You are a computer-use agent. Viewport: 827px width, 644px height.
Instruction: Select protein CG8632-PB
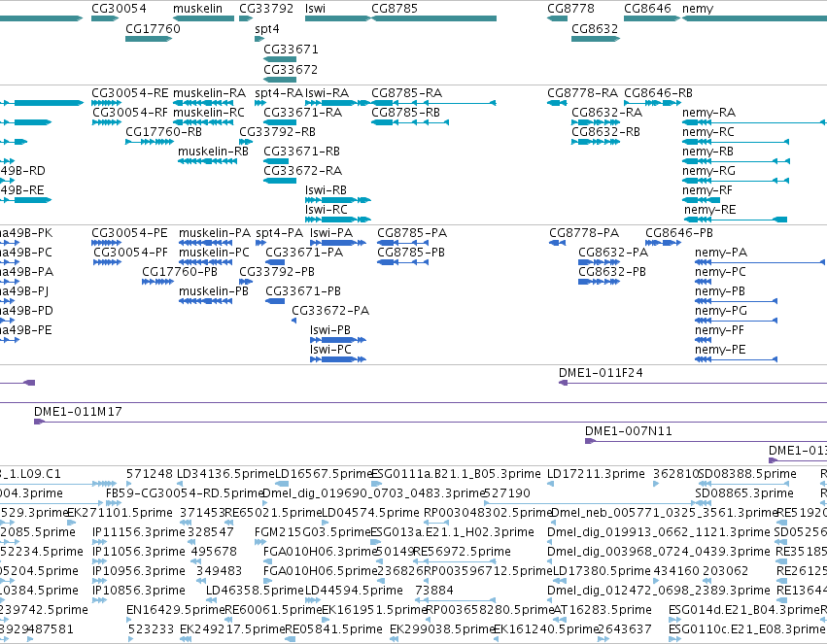(612, 272)
